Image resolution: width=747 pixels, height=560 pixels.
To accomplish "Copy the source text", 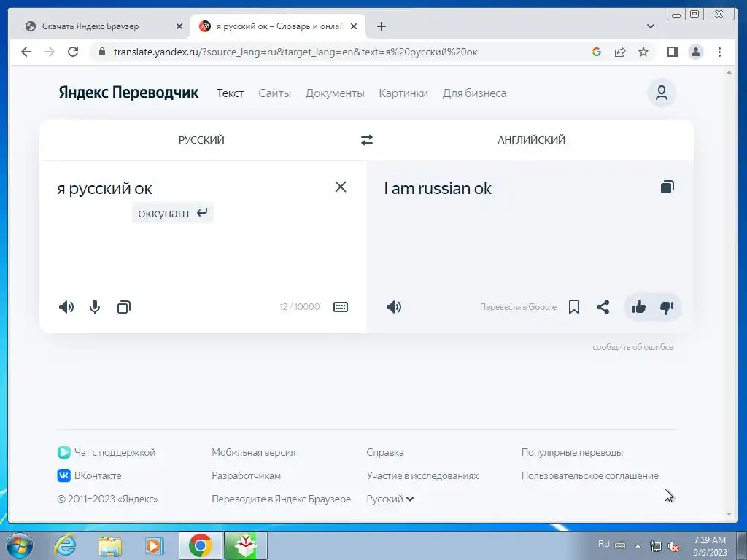I will point(124,307).
